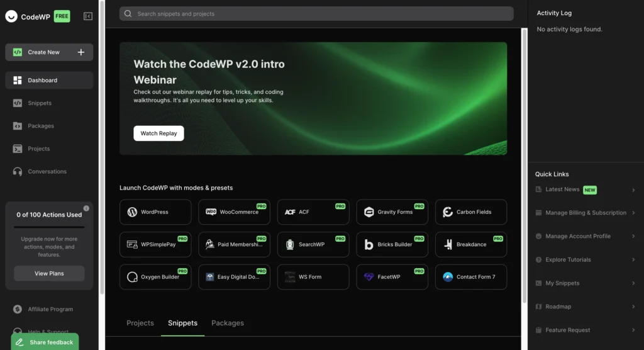Click the search magnifier icon
This screenshot has height=350, width=644.
point(128,14)
